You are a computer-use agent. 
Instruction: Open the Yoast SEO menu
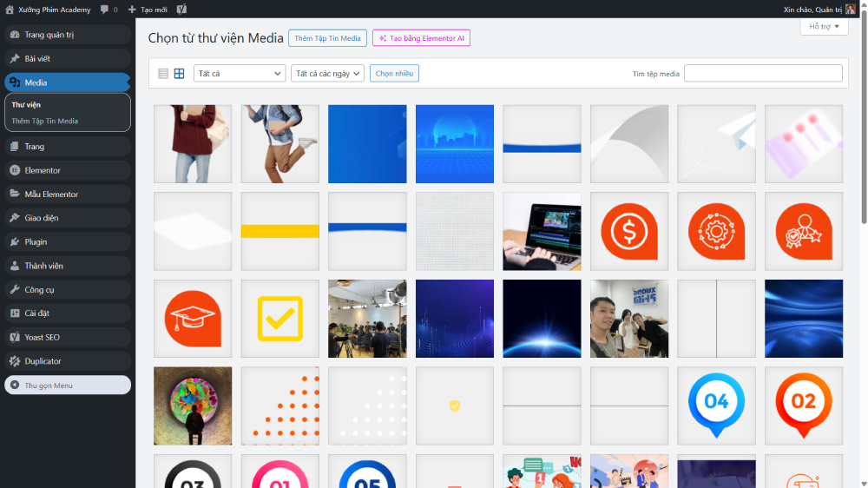(x=68, y=337)
